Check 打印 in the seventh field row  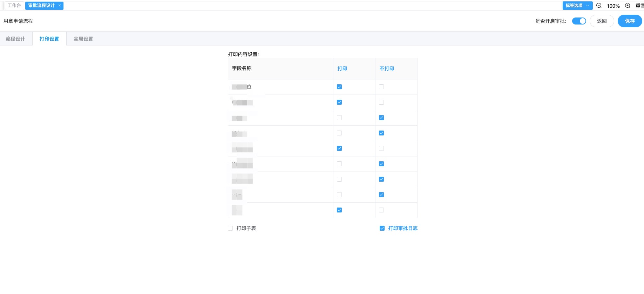pyautogui.click(x=339, y=179)
